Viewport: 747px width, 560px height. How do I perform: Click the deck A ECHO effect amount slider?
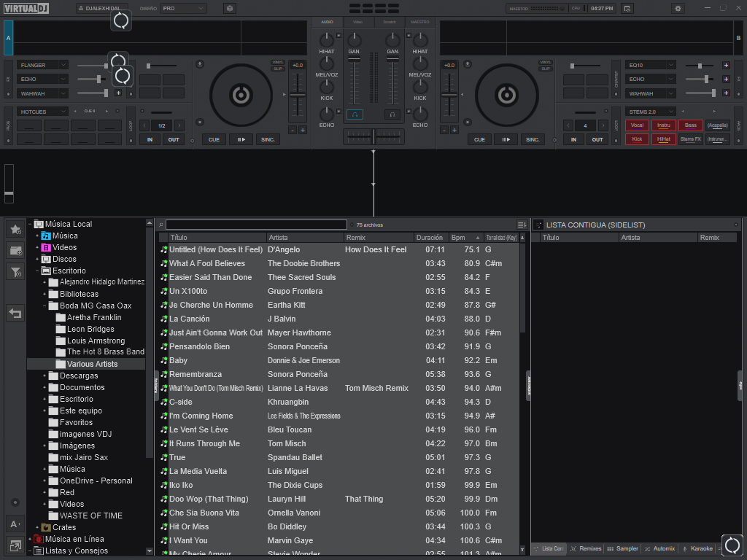pos(93,79)
